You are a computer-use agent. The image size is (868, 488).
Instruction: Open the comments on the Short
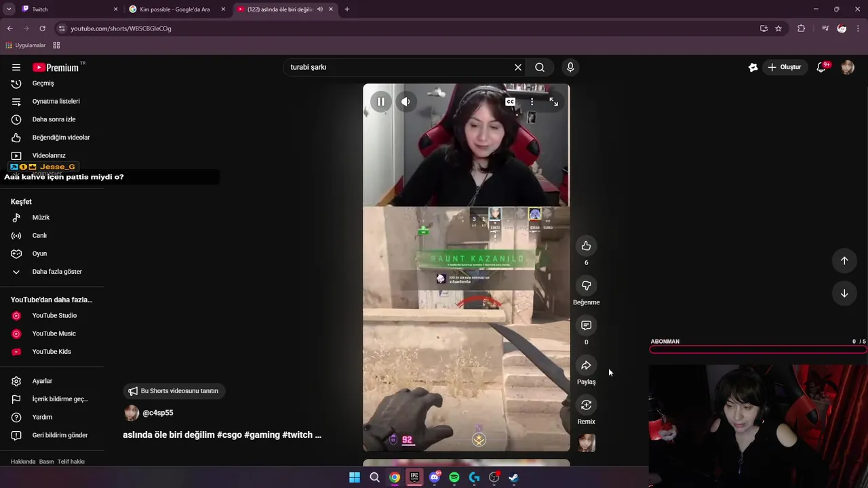point(586,325)
